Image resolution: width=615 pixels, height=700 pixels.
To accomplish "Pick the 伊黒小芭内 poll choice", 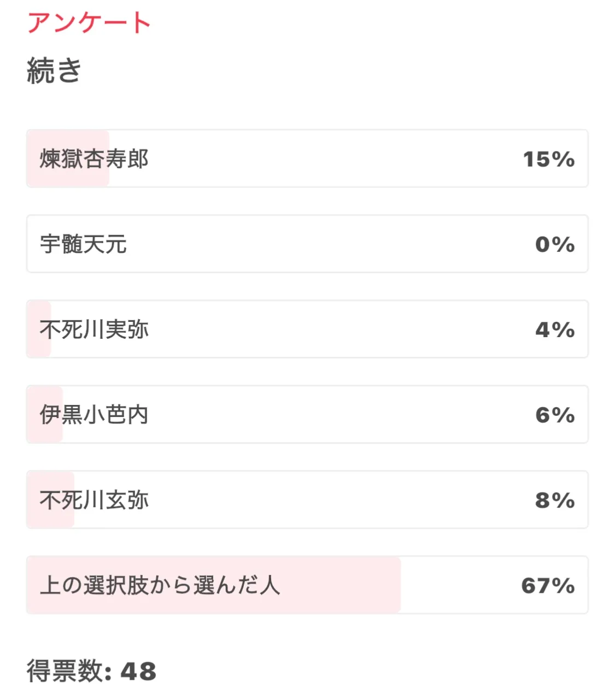I will point(94,415).
